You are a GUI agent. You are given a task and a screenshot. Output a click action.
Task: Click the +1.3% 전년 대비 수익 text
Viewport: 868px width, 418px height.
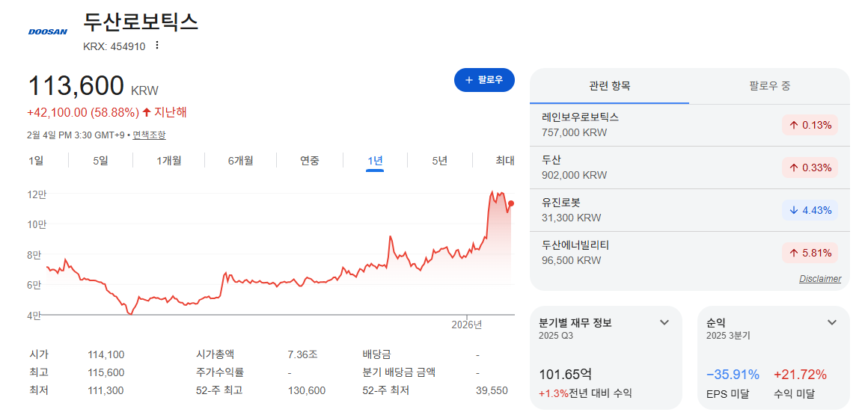(x=585, y=393)
